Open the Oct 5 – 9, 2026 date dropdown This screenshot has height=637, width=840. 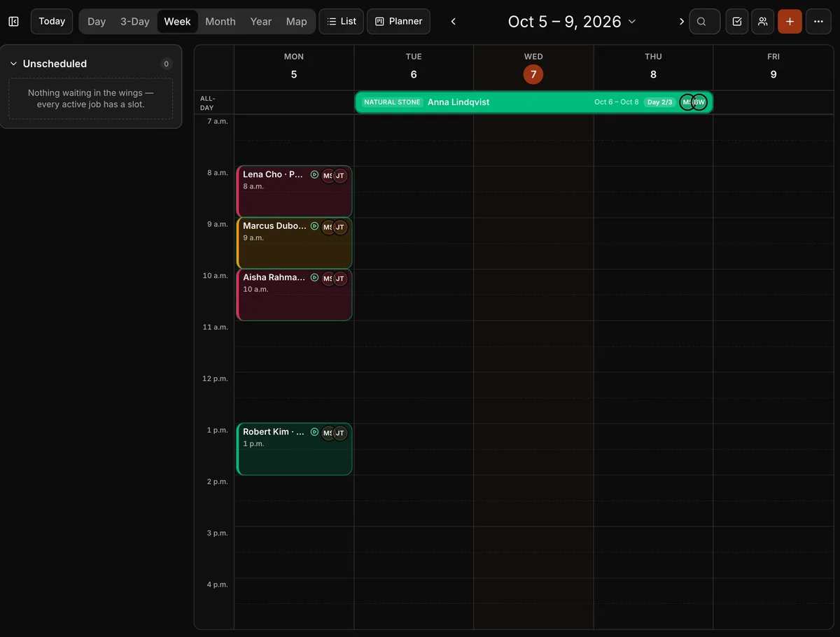[572, 22]
